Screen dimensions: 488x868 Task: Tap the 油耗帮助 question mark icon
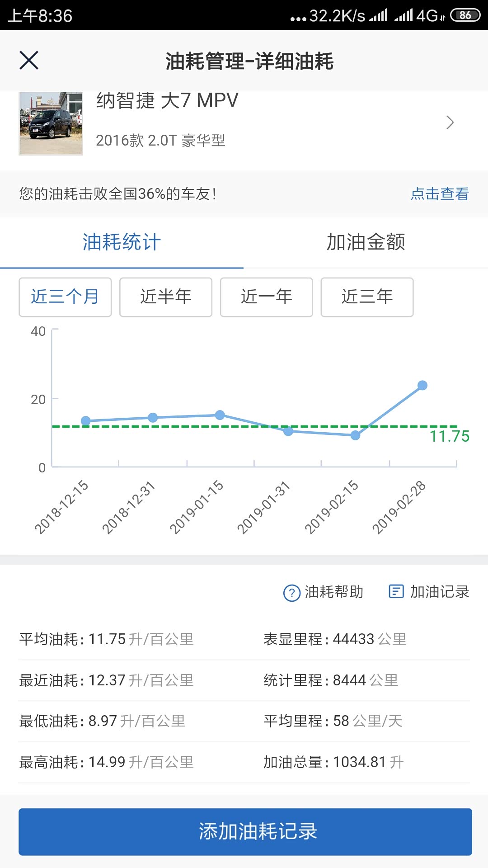(291, 593)
